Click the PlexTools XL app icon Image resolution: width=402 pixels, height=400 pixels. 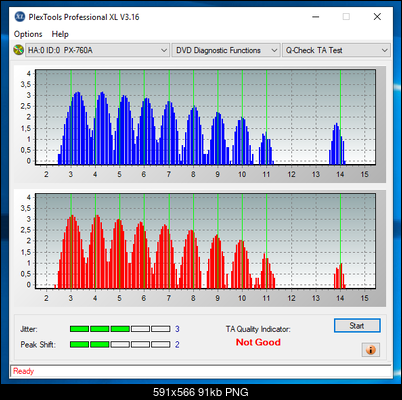[19, 17]
